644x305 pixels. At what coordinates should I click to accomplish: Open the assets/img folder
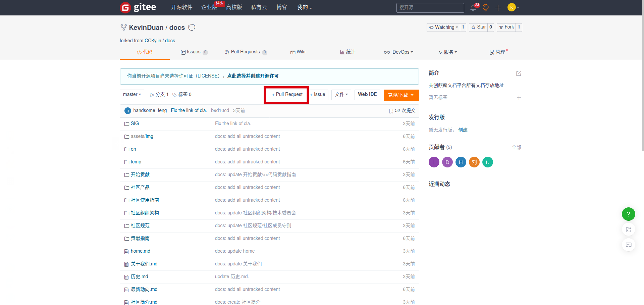[x=142, y=137]
